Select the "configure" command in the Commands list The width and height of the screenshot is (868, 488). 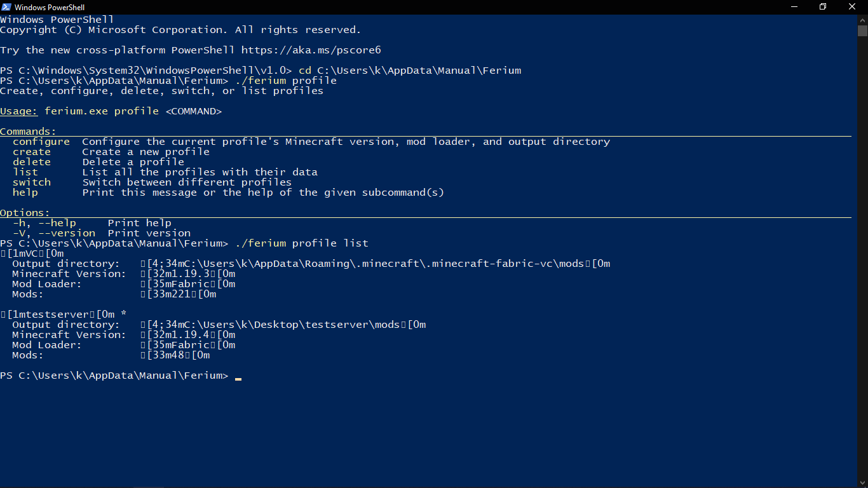point(41,141)
